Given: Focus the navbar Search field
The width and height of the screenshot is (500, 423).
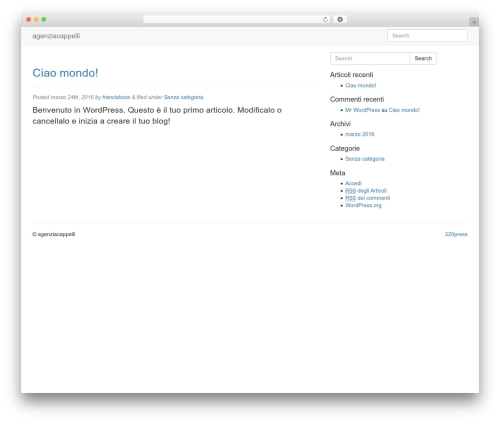Looking at the screenshot, I should [427, 36].
